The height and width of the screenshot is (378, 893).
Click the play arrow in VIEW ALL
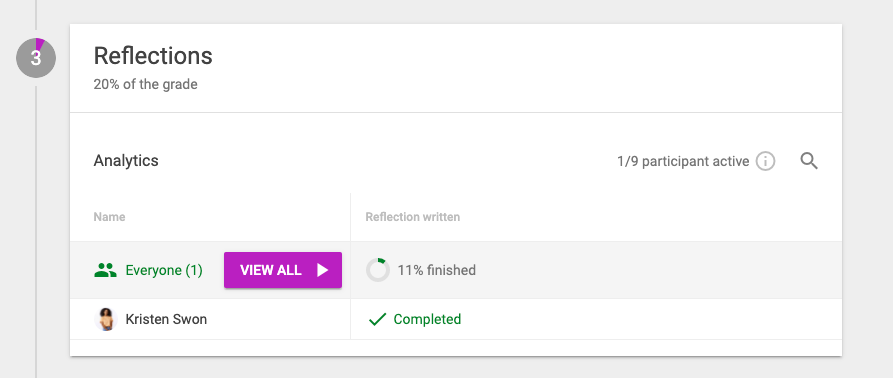[x=322, y=270]
